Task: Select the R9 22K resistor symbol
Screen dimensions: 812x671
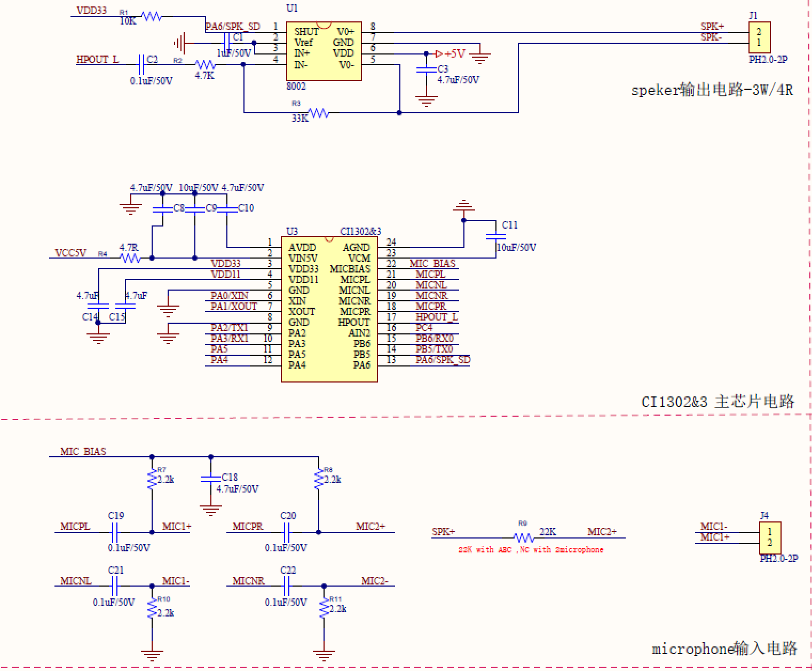Action: (x=523, y=537)
